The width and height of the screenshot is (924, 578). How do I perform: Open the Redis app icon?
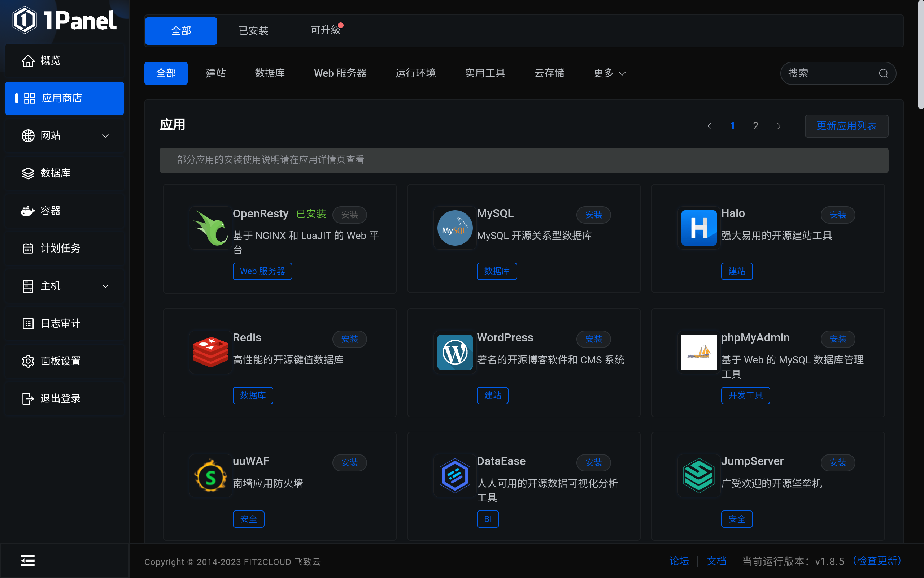pyautogui.click(x=210, y=352)
